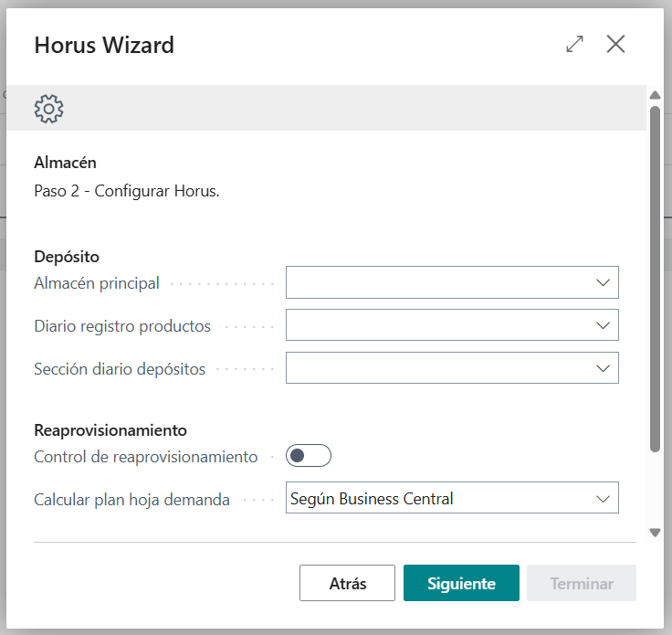The height and width of the screenshot is (635, 672).
Task: Click the Almacén heading
Action: pyautogui.click(x=65, y=163)
